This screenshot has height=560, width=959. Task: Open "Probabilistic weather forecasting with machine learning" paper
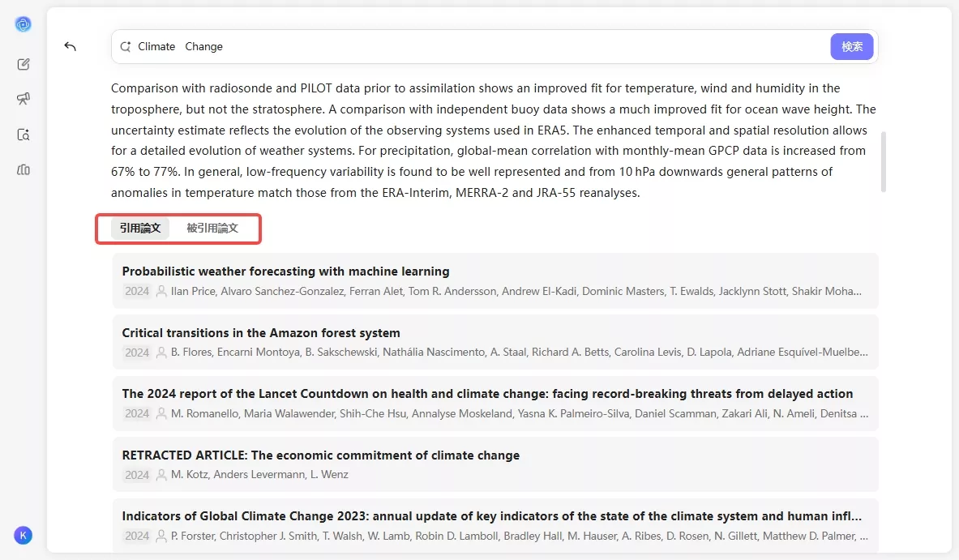tap(285, 271)
